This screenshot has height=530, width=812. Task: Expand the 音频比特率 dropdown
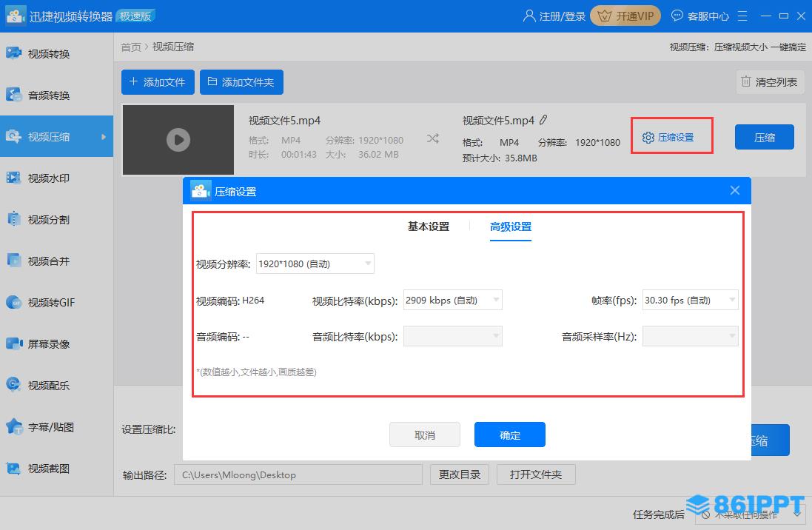(x=452, y=336)
